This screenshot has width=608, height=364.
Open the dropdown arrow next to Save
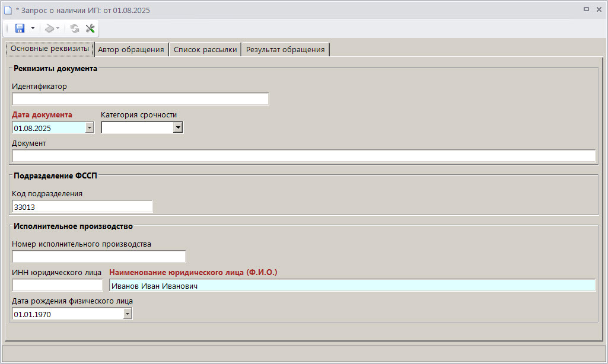tap(33, 28)
